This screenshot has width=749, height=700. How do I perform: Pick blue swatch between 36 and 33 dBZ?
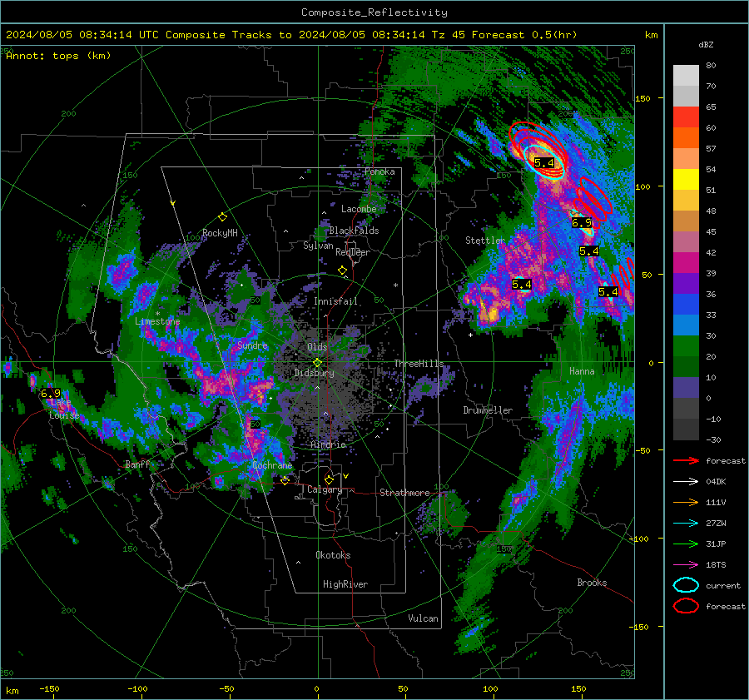(686, 305)
